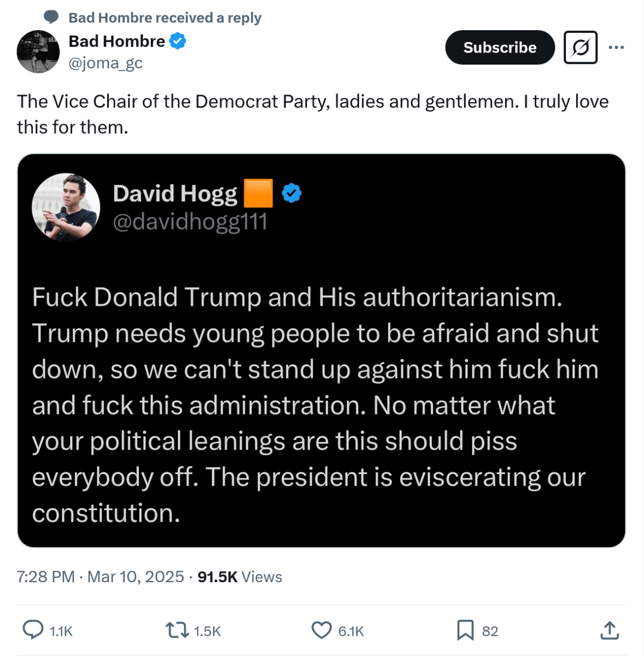This screenshot has width=644, height=656.
Task: Click Bad Hombre display name
Action: (x=116, y=41)
